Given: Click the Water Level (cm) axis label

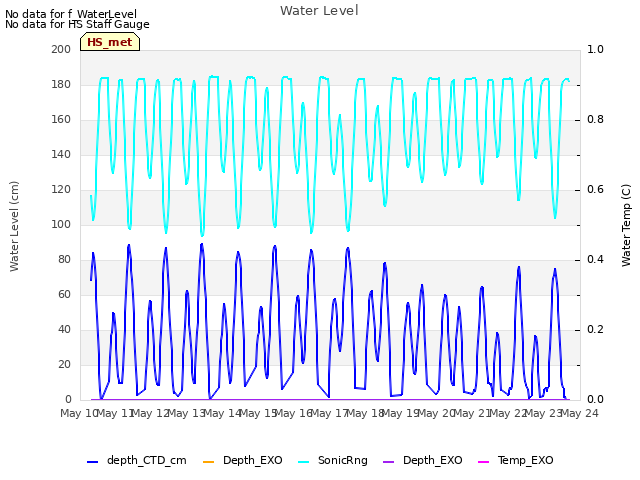Looking at the screenshot, I should (x=14, y=226).
